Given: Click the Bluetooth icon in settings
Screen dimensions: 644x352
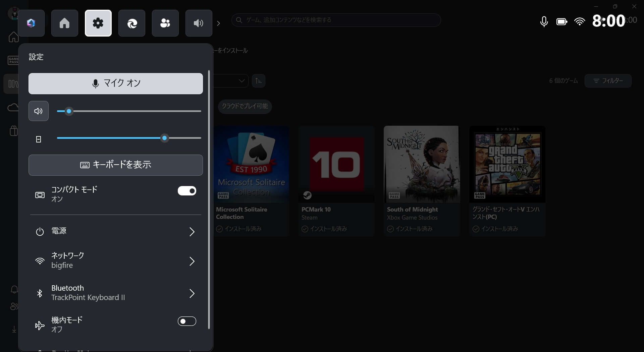Looking at the screenshot, I should pos(40,293).
